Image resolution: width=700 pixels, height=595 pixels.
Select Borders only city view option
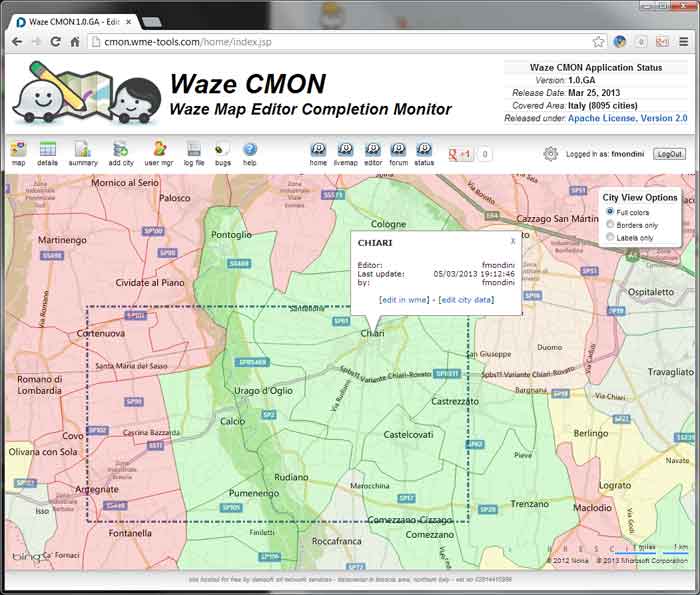click(x=610, y=225)
